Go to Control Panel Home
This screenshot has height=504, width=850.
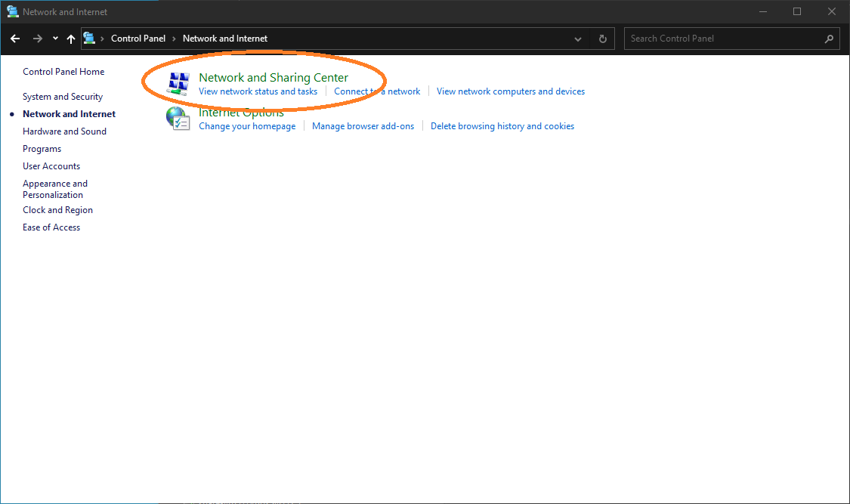tap(63, 72)
